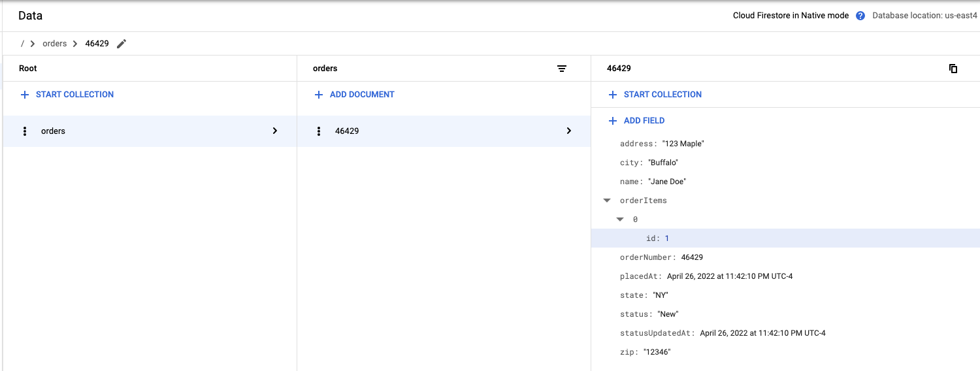Click the plus icon next to Add Field
This screenshot has width=980, height=371.
tap(613, 121)
